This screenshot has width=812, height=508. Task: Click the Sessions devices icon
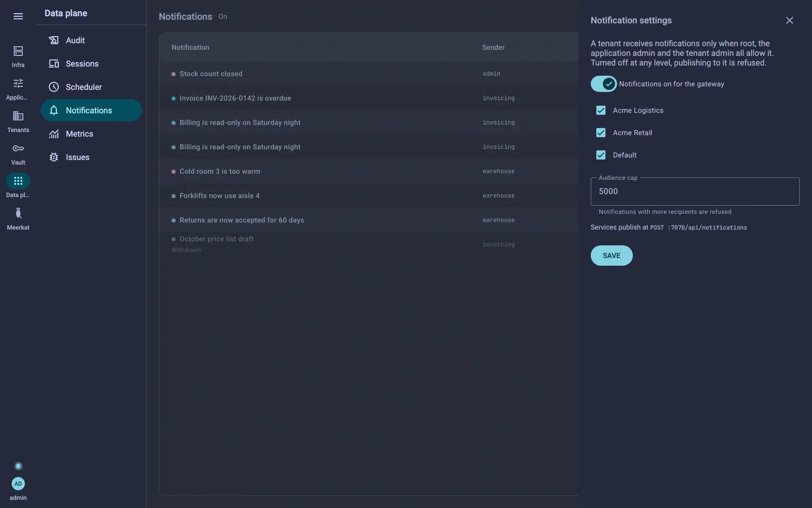tap(54, 63)
